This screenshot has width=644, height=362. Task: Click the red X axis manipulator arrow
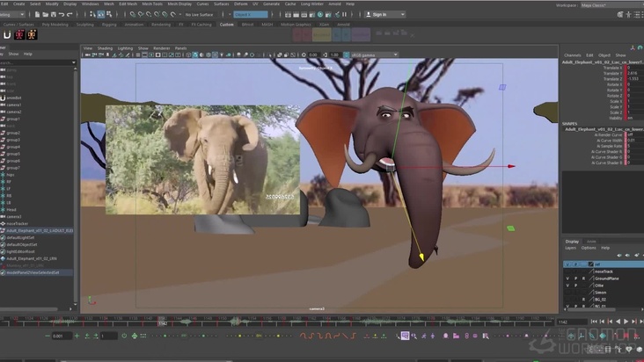[511, 166]
